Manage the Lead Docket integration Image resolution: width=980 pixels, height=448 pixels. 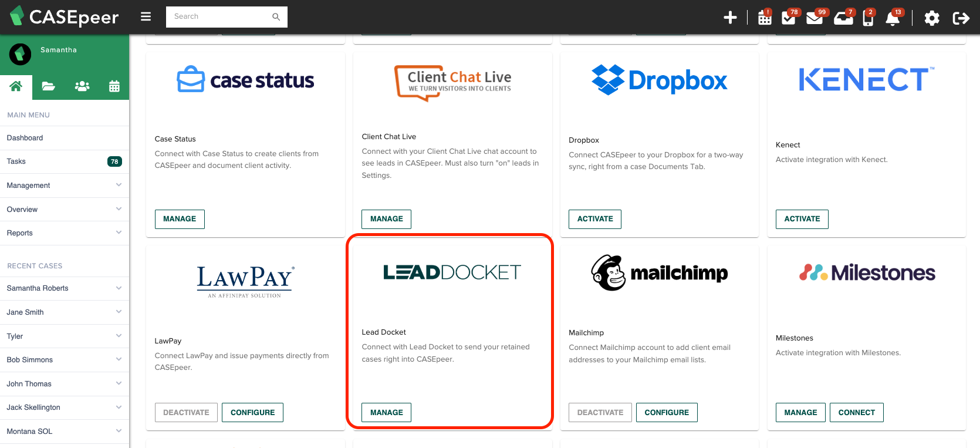[x=387, y=413]
